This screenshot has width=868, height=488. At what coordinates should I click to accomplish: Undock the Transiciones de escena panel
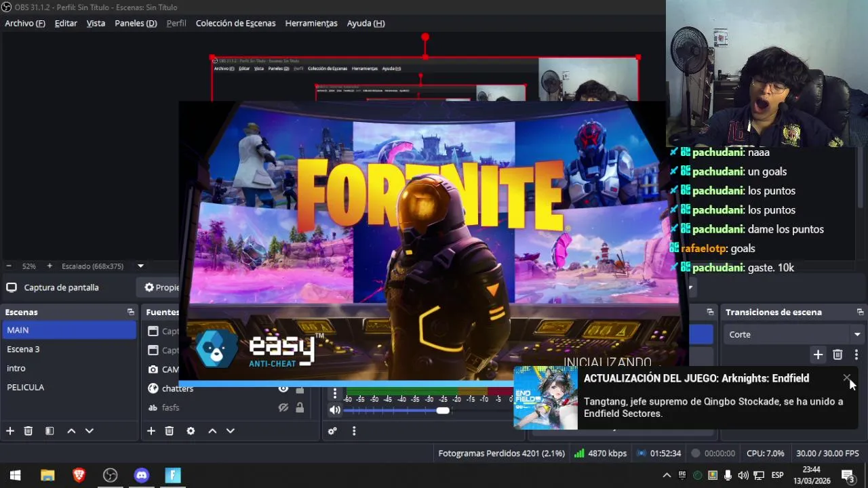(860, 312)
